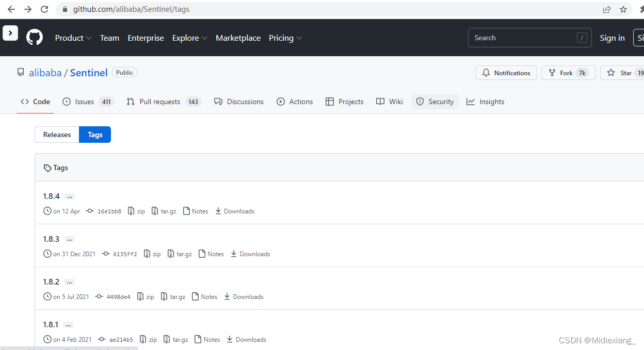Download zip for tag 1.8.3
The height and width of the screenshot is (350, 644).
click(x=152, y=254)
